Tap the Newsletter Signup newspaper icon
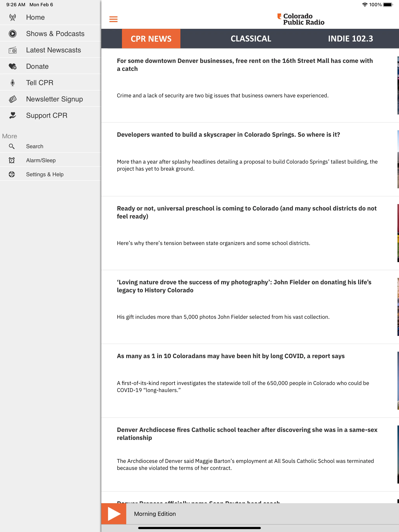Screen dimensions: 399x532 [12, 99]
